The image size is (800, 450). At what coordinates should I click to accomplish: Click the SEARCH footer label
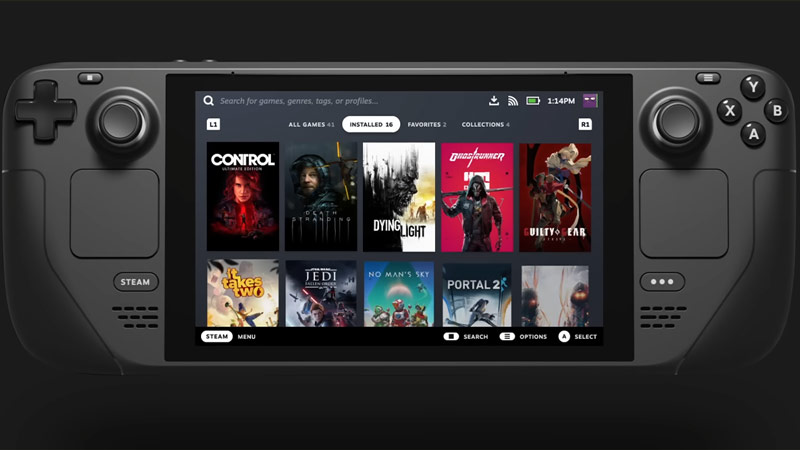tap(476, 337)
